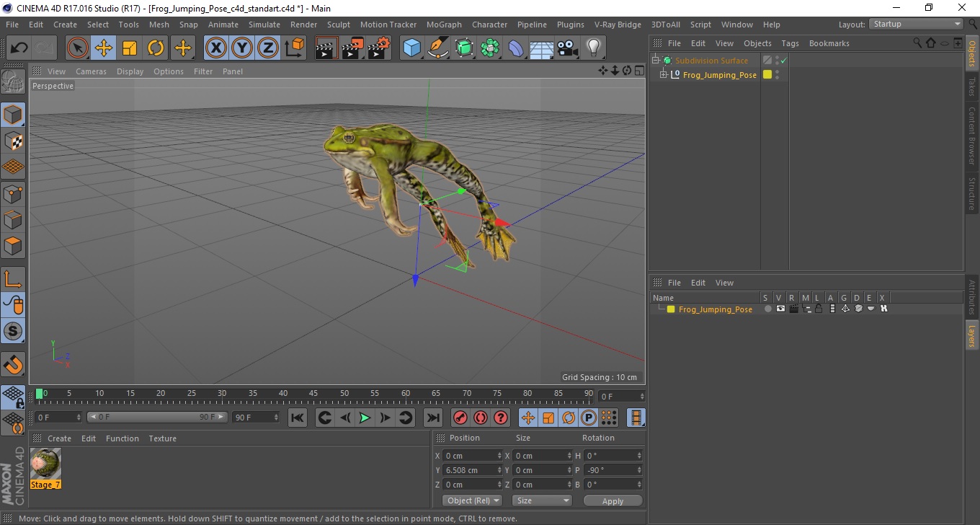Switch to Polygons mode
Image resolution: width=980 pixels, height=525 pixels.
tap(13, 245)
